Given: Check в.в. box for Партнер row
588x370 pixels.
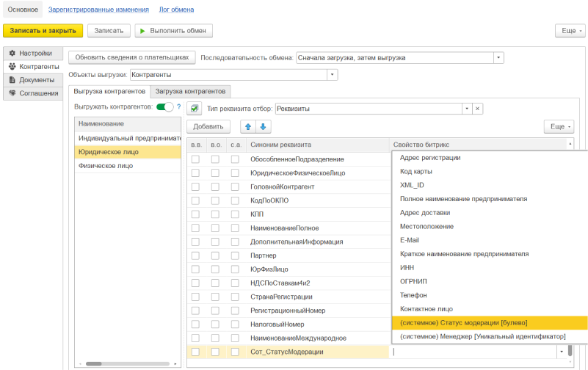Looking at the screenshot, I should pos(195,255).
